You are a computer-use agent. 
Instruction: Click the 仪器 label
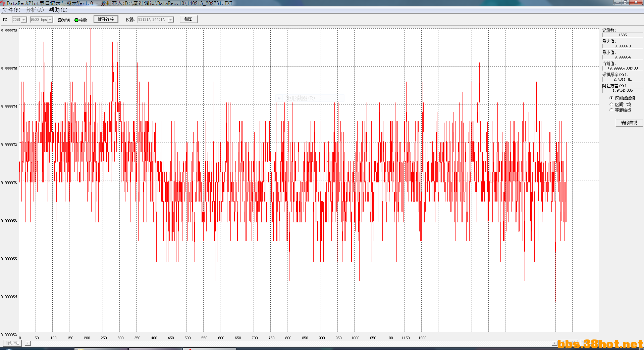(x=130, y=20)
